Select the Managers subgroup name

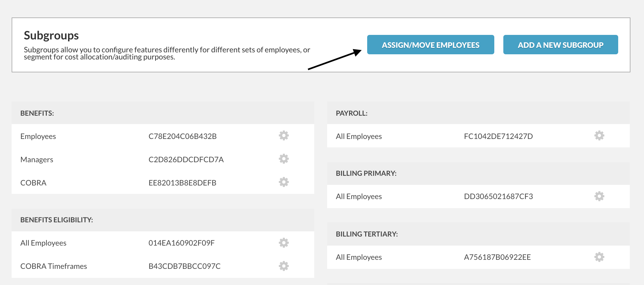point(37,160)
